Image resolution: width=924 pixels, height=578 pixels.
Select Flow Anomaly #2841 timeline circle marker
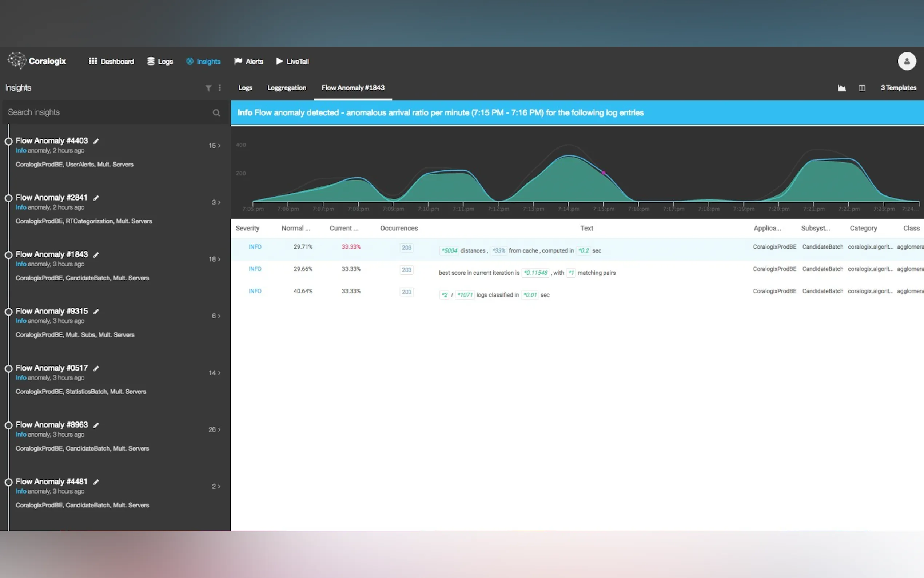8,198
